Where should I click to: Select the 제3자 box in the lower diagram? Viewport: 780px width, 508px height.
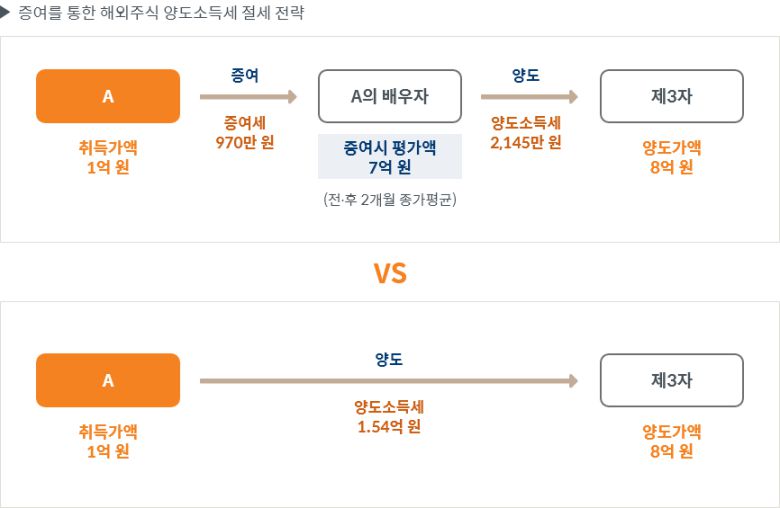(671, 380)
